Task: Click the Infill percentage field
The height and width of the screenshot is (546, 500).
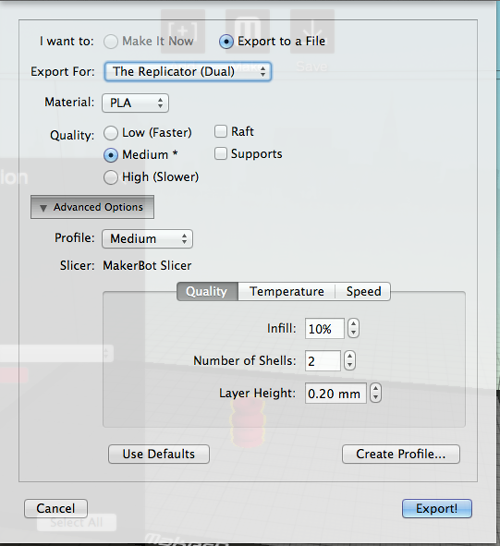Action: [325, 328]
